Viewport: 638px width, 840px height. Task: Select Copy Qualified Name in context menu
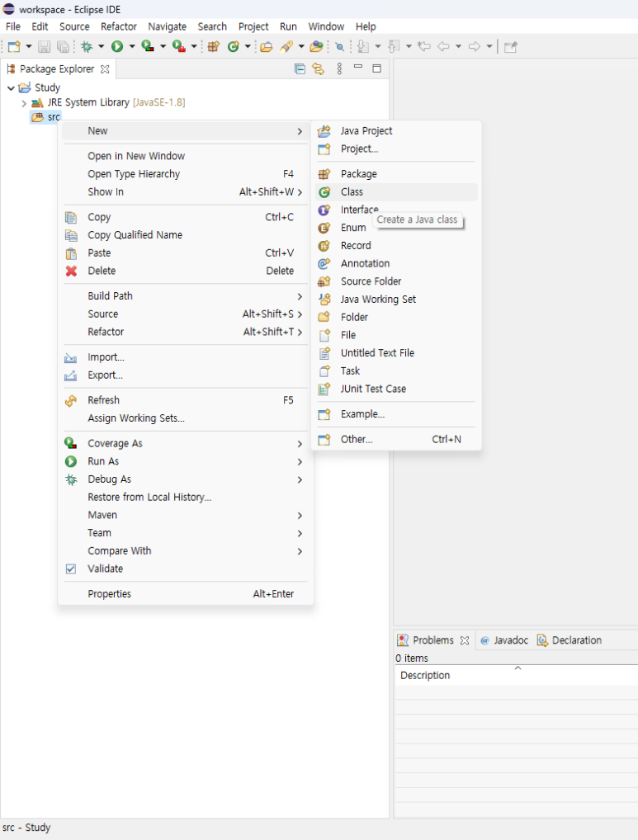pos(185,235)
